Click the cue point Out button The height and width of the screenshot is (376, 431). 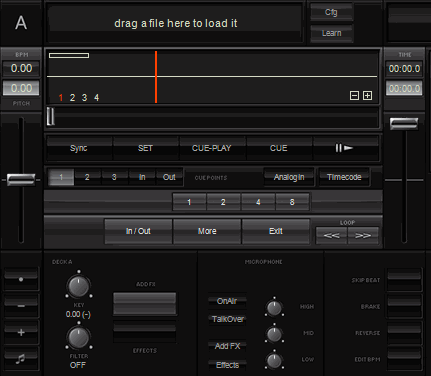point(169,177)
